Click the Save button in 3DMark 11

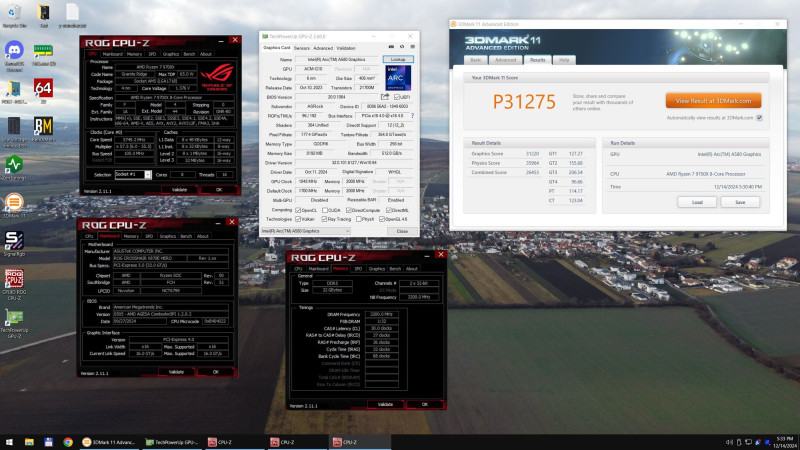tap(740, 202)
